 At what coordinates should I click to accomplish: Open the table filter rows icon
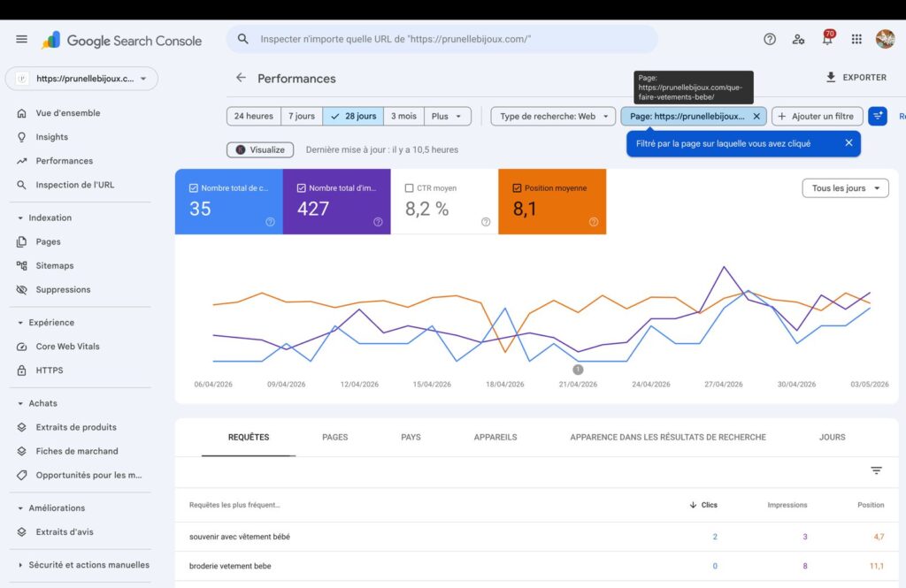[876, 470]
